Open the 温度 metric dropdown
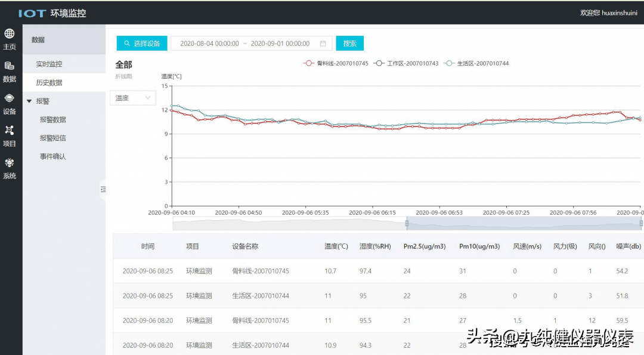 132,98
